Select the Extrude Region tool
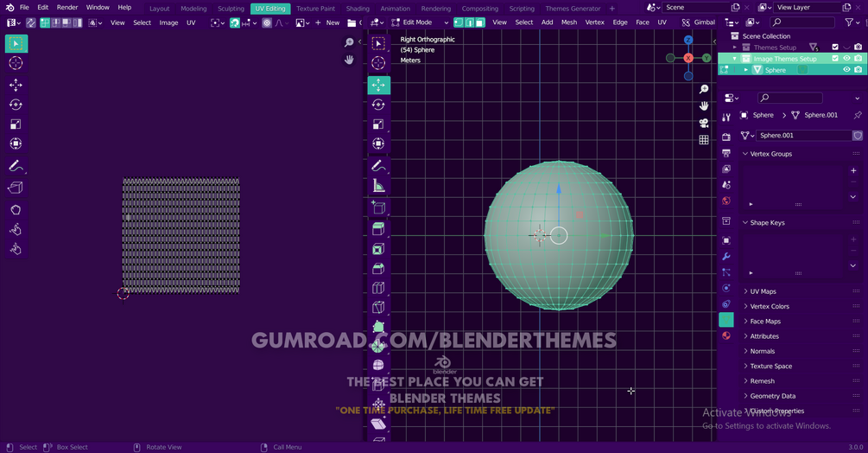Screen dimensions: 868x453 pos(378,229)
